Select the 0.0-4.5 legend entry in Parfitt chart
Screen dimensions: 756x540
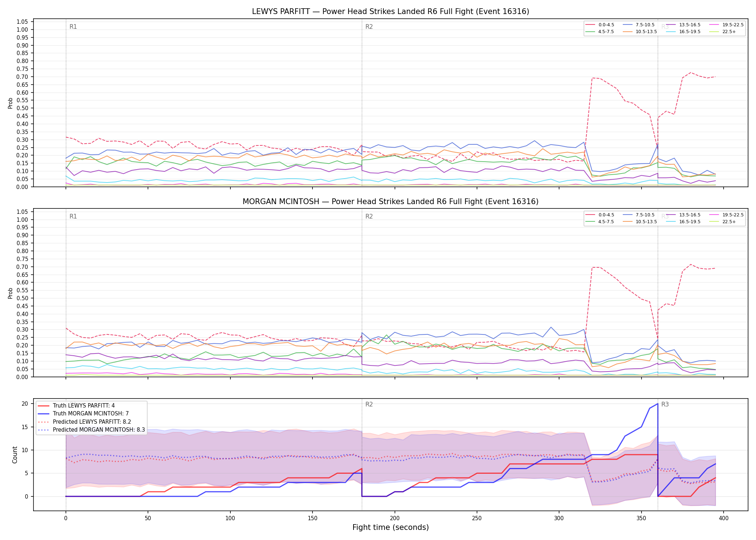coord(600,25)
